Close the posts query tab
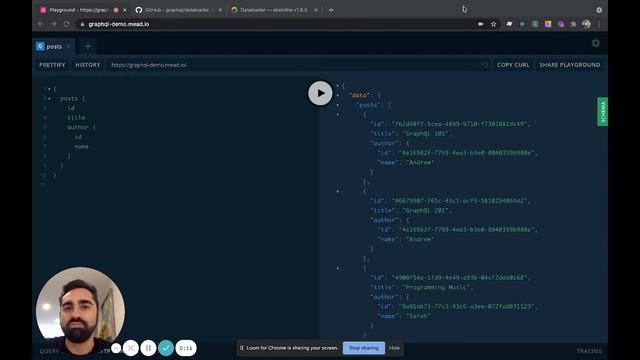The image size is (640, 360). click(x=69, y=46)
